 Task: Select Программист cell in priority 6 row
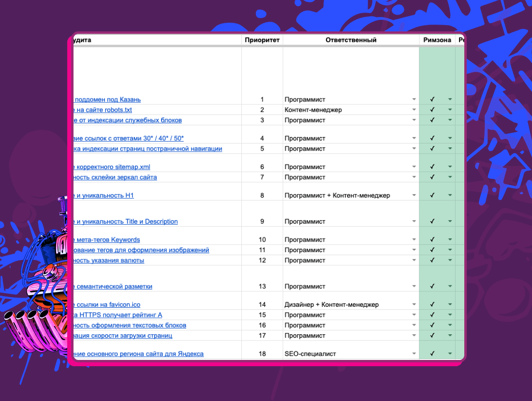pyautogui.click(x=351, y=163)
